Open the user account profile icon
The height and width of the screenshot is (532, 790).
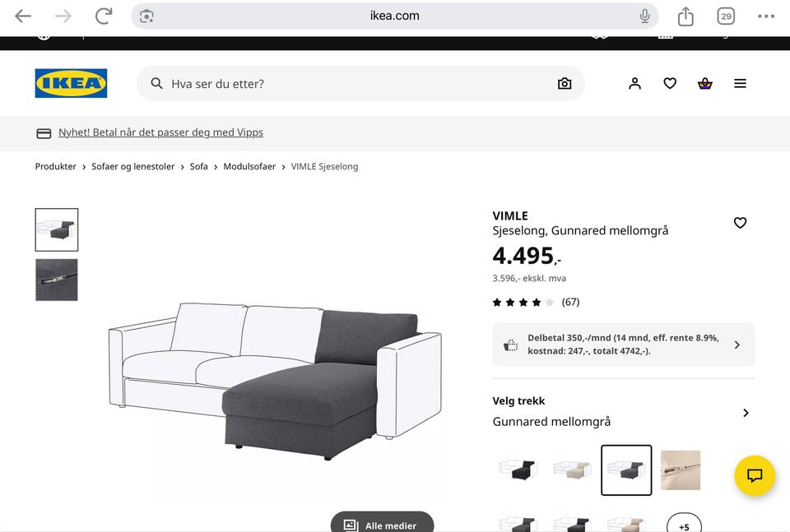pyautogui.click(x=634, y=84)
